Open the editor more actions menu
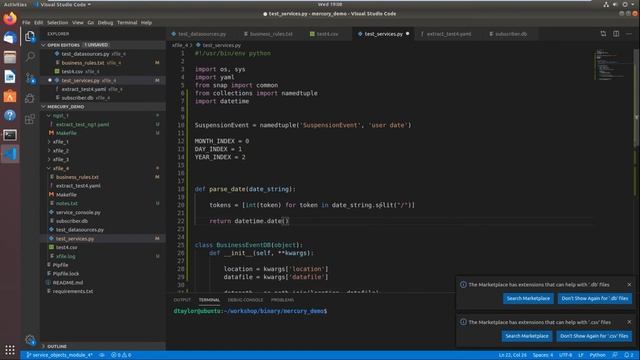Image resolution: width=640 pixels, height=360 pixels. (x=629, y=34)
